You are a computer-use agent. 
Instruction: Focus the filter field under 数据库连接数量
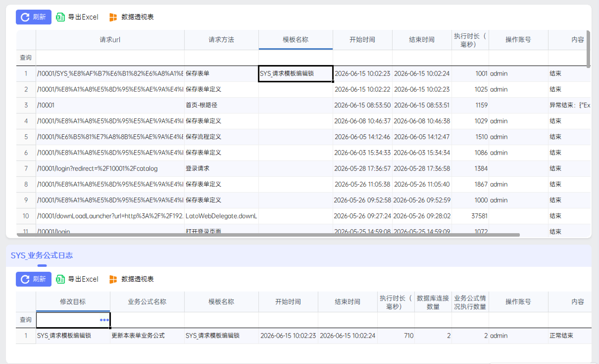click(433, 320)
